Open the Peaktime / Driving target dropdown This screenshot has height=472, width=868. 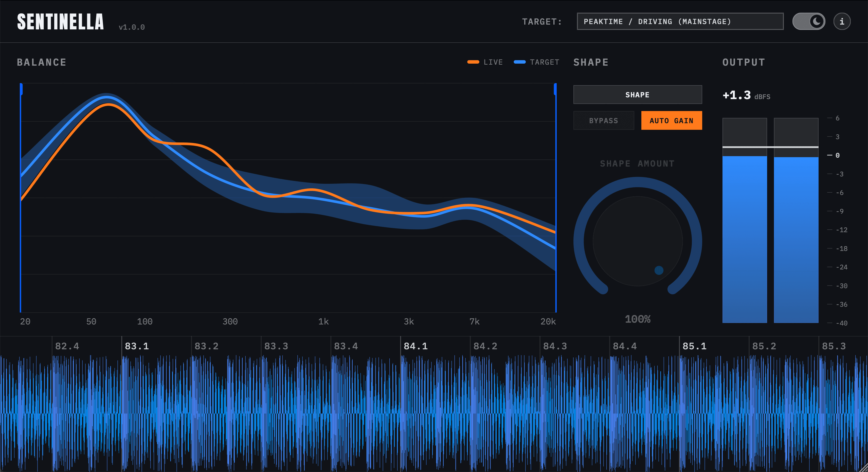pyautogui.click(x=680, y=22)
